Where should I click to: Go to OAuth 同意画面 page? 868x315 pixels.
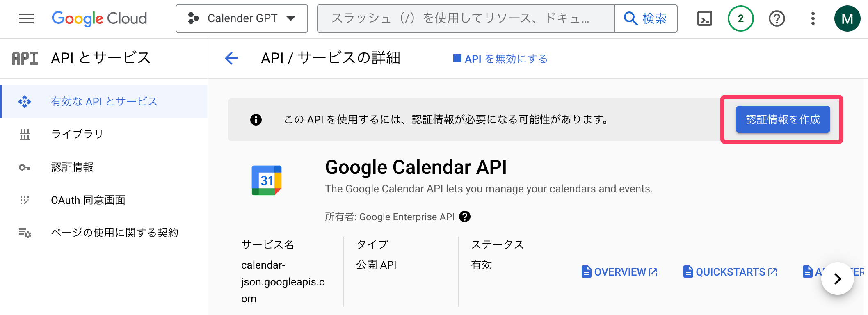click(88, 200)
